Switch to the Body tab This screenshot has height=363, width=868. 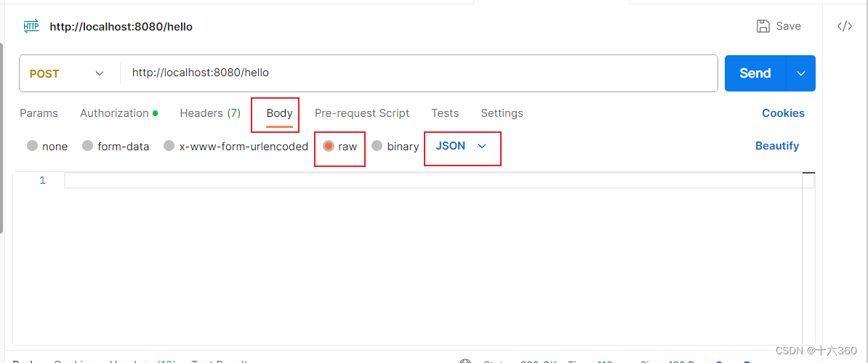point(280,113)
